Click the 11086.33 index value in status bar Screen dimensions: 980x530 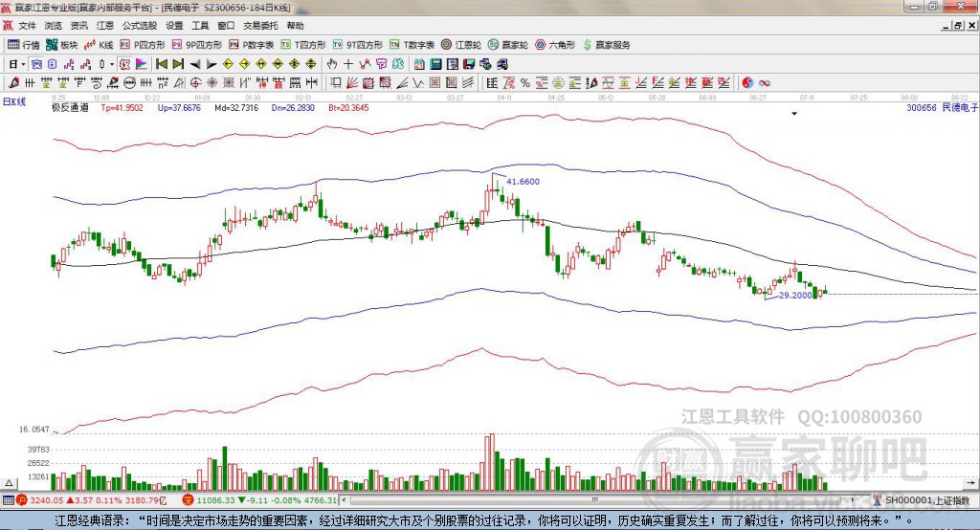(215, 500)
